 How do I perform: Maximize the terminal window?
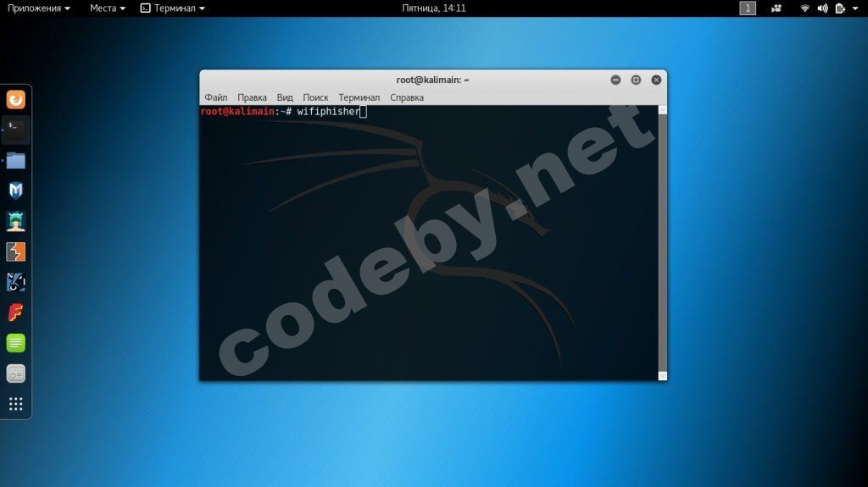click(636, 80)
